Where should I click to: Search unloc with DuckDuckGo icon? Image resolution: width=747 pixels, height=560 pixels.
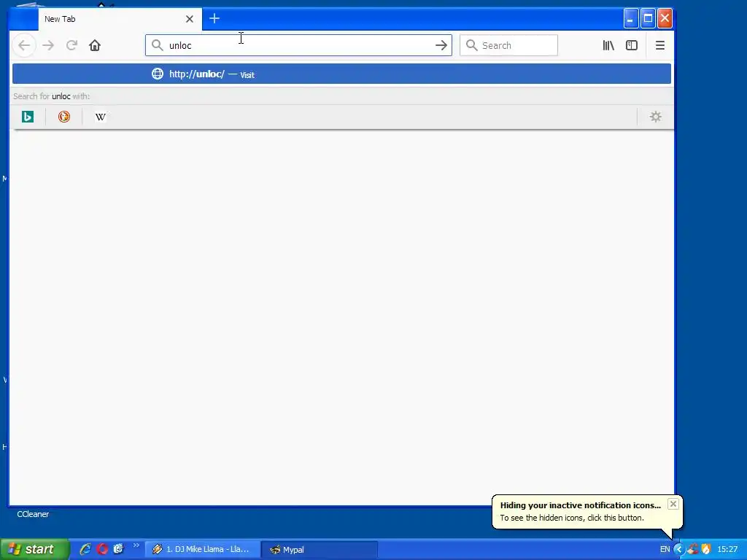(x=64, y=117)
